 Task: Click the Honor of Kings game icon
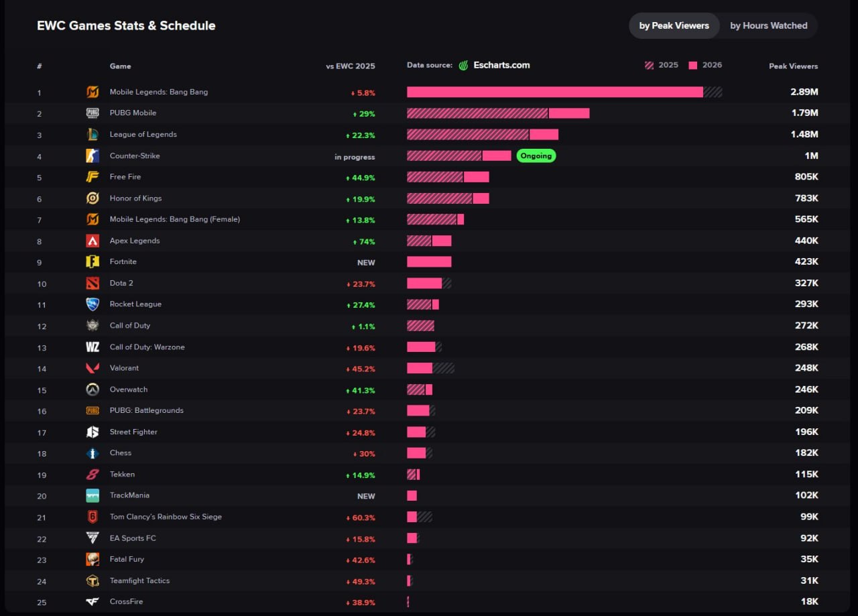(93, 198)
